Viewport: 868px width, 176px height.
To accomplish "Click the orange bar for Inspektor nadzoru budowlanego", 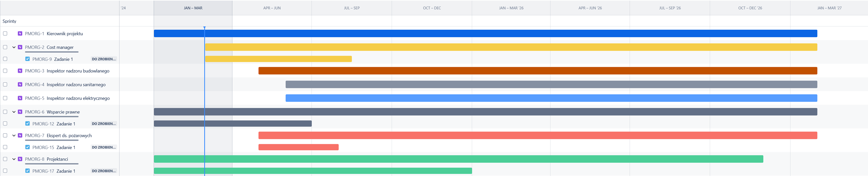I will pos(537,71).
